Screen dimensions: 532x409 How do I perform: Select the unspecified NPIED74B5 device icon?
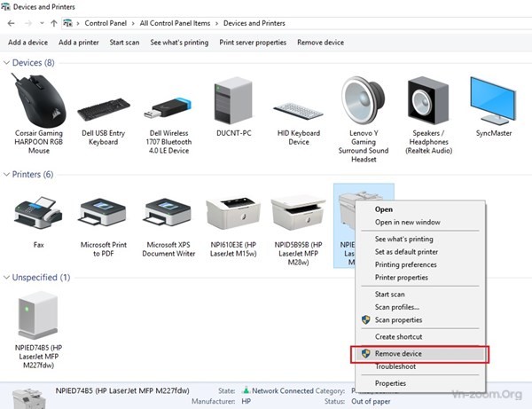pos(38,316)
